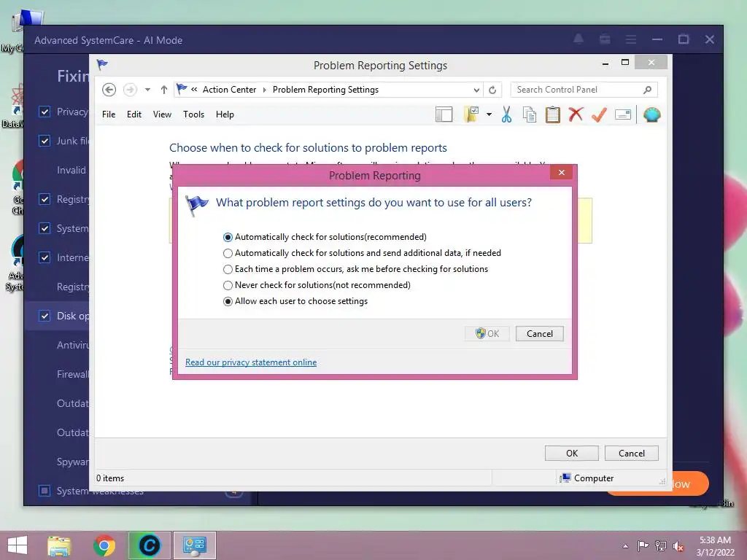
Task: Open Advanced SystemCare notifications bell icon
Action: (578, 39)
